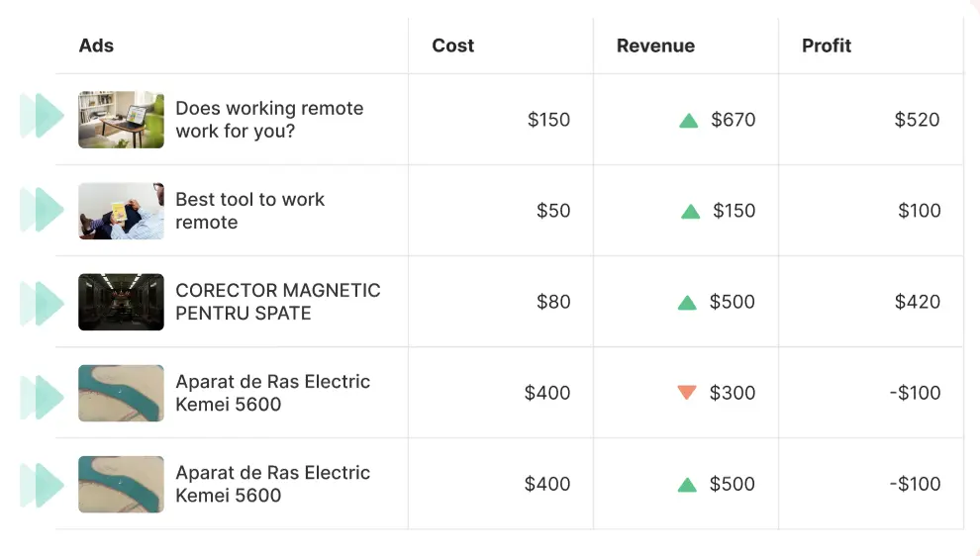Click the $670 revenue value
The image size is (980, 556).
734,120
